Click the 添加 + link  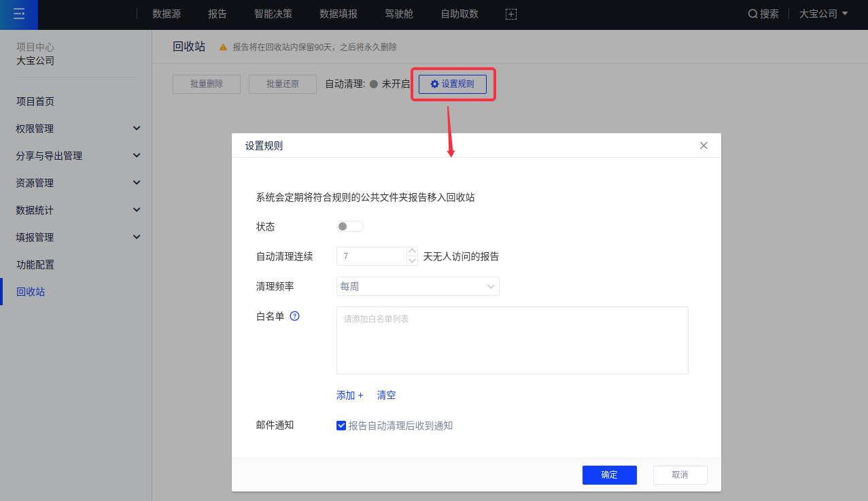point(349,395)
